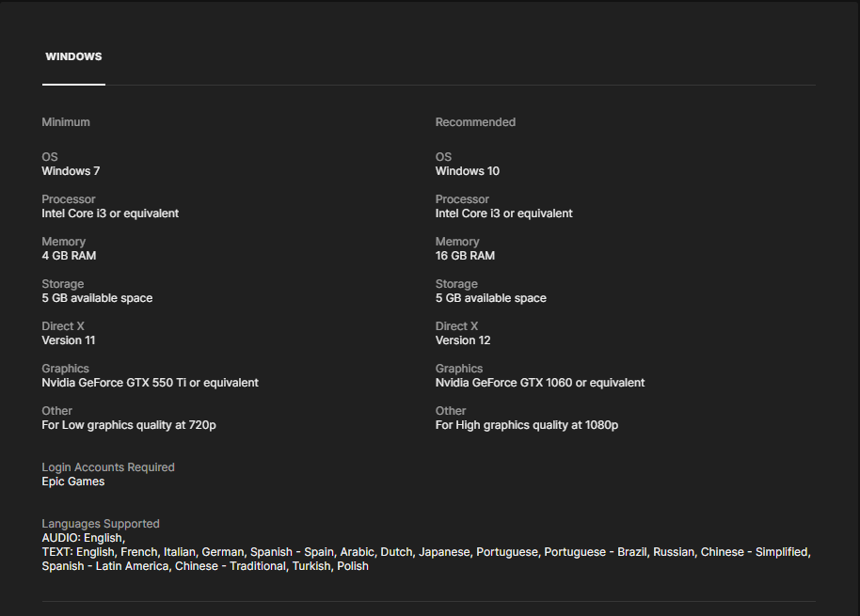Image resolution: width=860 pixels, height=616 pixels.
Task: Click the AUDIO: English language line
Action: coord(83,538)
